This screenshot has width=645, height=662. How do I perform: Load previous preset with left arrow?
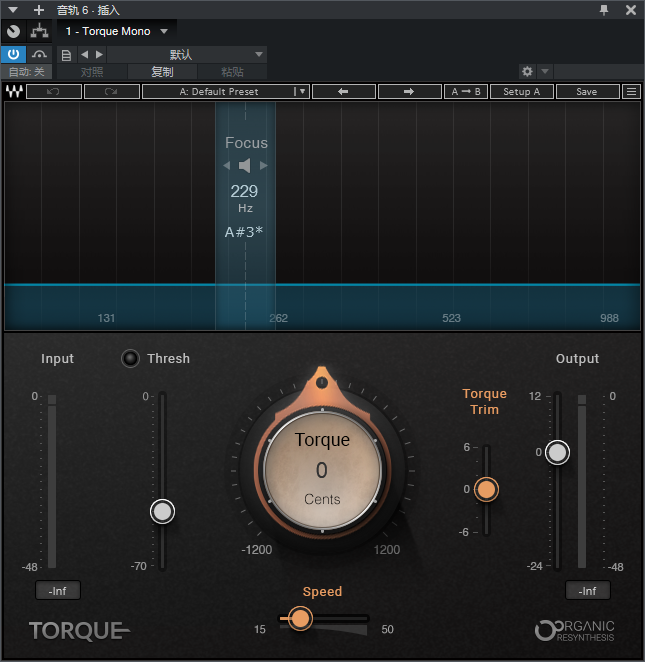pyautogui.click(x=344, y=92)
